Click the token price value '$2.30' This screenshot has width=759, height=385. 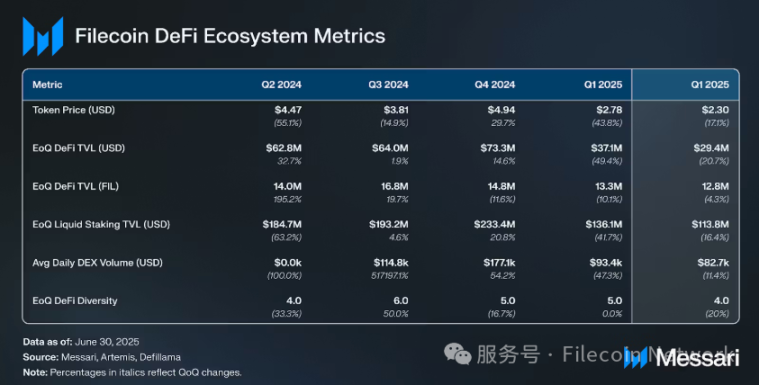tap(715, 110)
